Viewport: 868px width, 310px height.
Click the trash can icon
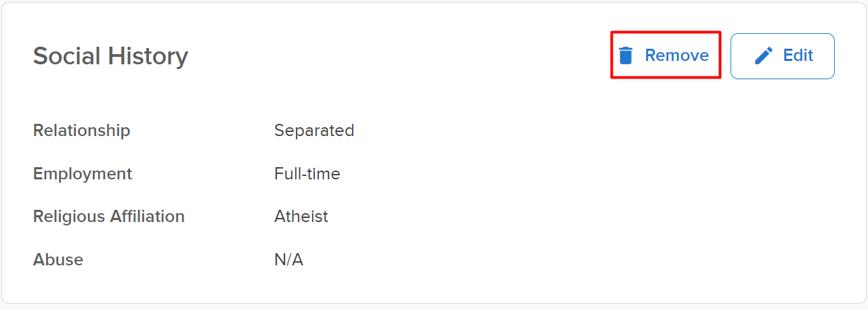coord(626,56)
